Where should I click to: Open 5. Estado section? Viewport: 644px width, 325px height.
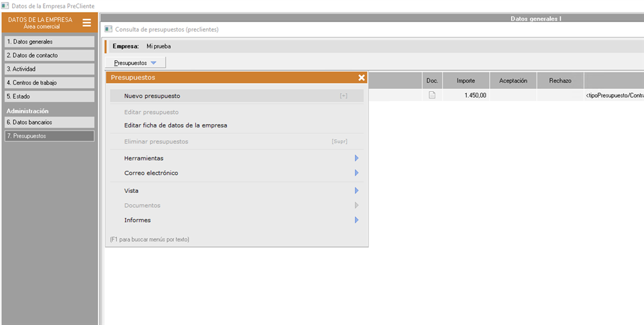[x=49, y=96]
